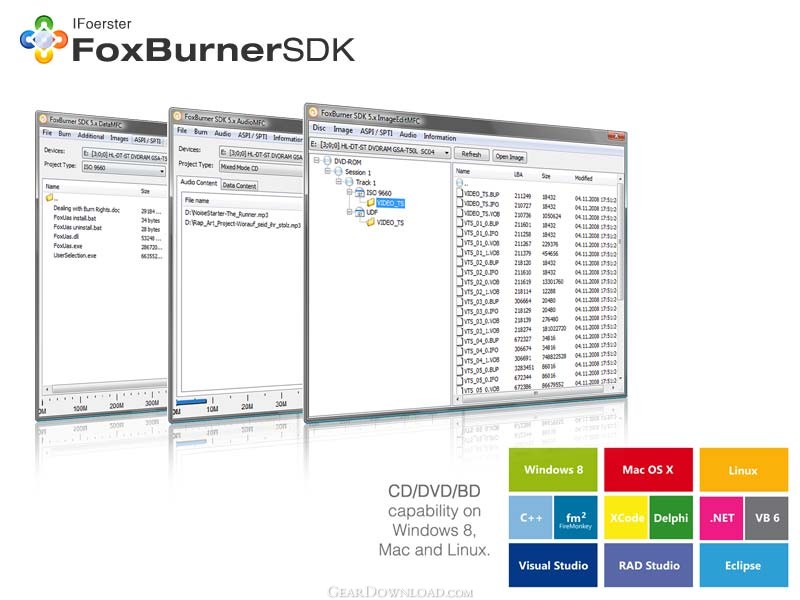
Task: Open the Mixed Mode CD Project Type dropdown
Action: 261,168
